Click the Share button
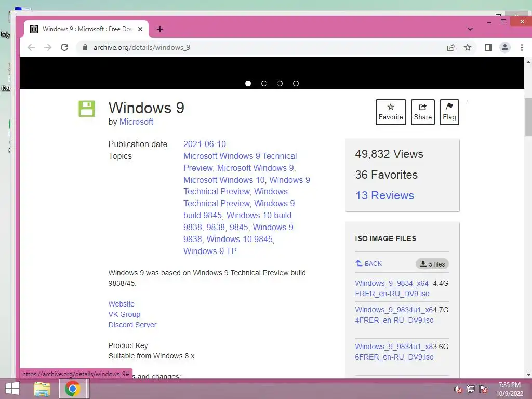Screen dimensions: 532x399 coord(423,112)
